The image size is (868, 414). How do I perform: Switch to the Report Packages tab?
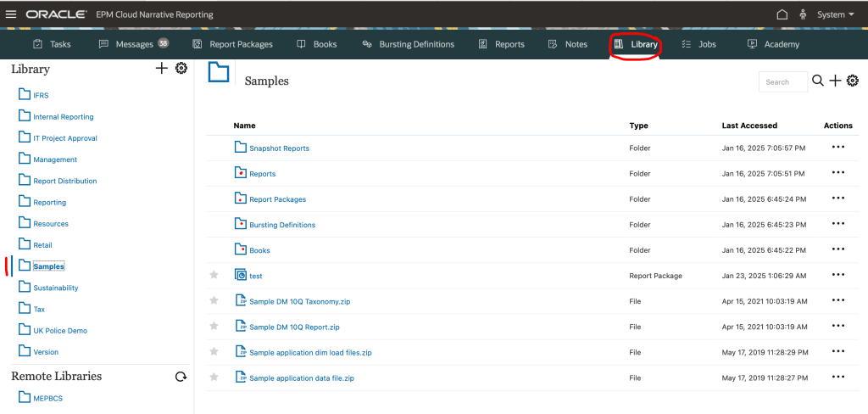point(233,44)
